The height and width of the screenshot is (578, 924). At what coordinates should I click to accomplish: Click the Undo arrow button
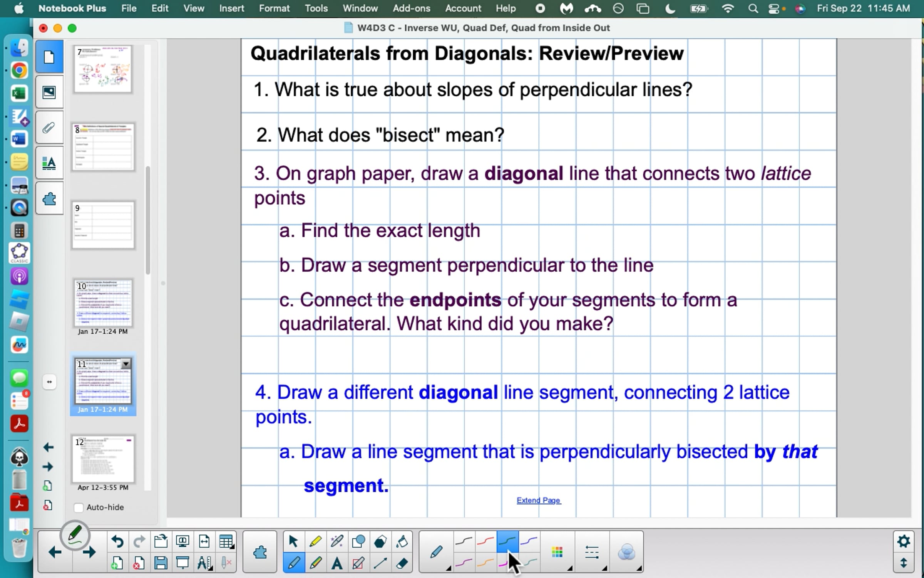[x=117, y=542]
